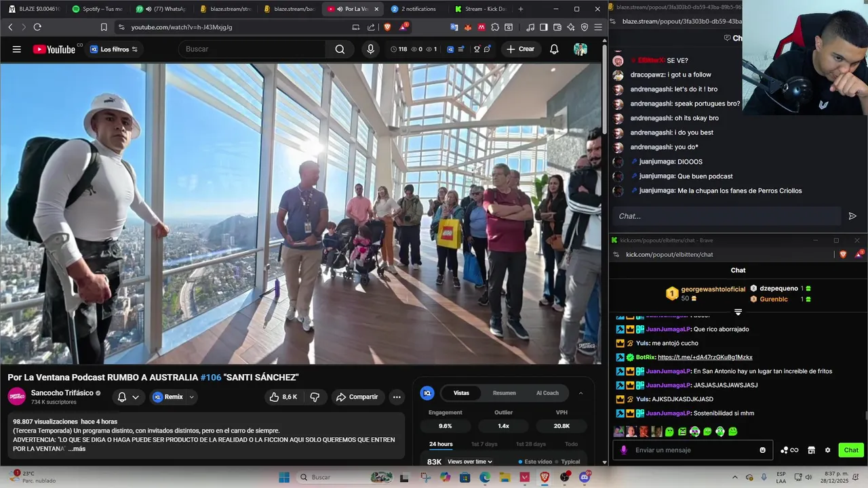
Task: Select the 1st 28 days range
Action: tap(530, 444)
